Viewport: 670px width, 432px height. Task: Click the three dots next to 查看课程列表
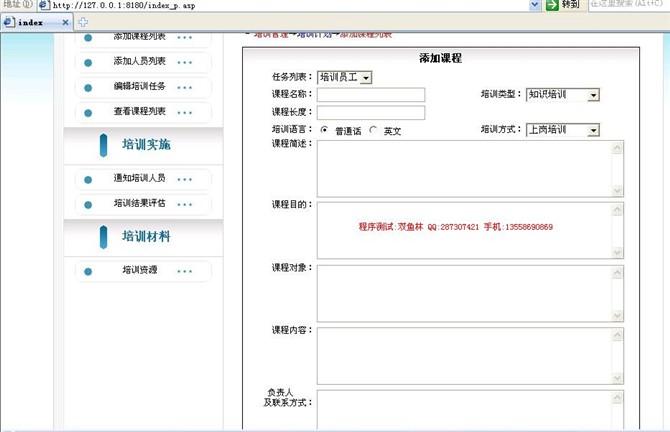tap(185, 113)
